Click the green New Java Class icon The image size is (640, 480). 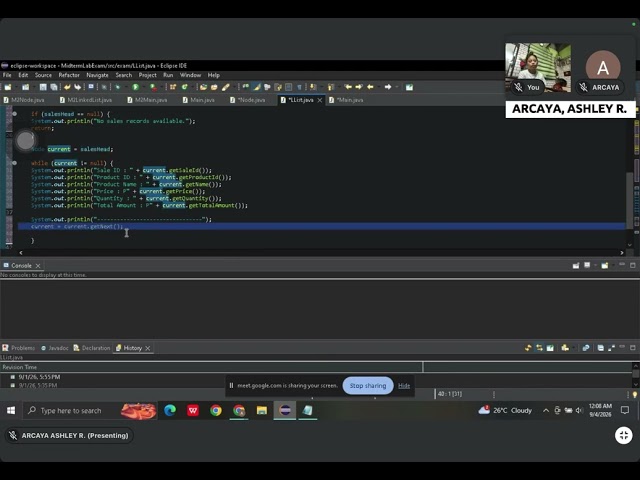tap(184, 87)
